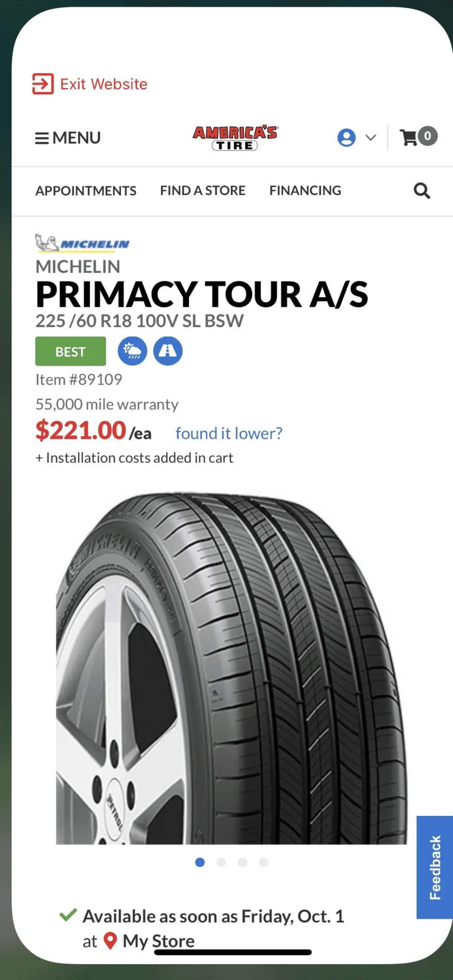
Task: Open FIND A STORE
Action: tap(203, 191)
